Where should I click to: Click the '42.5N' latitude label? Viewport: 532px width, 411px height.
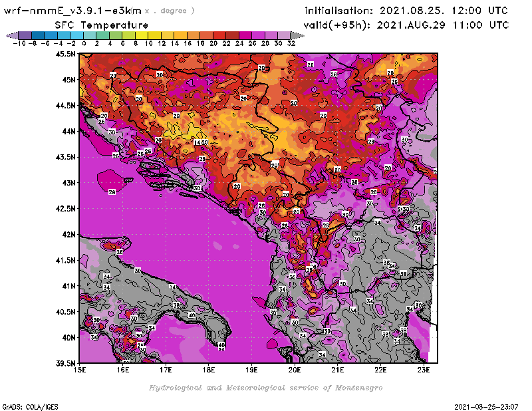pos(65,209)
